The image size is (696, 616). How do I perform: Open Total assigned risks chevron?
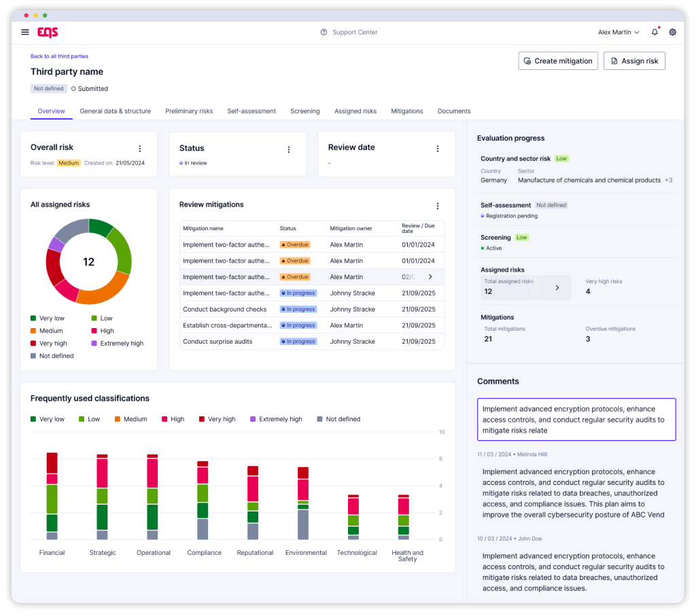point(557,287)
